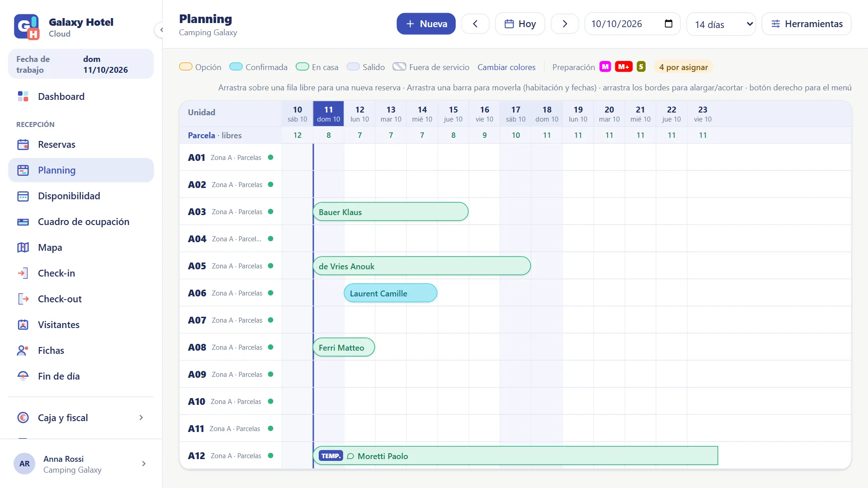The height and width of the screenshot is (488, 868).
Task: Go to next period with right arrow
Action: click(565, 24)
